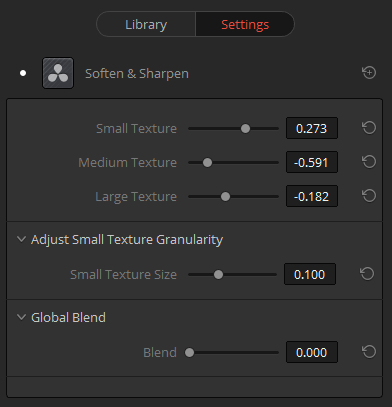Click the Medium Texture value field -0.591
Screen dimensions: 392x407
pyautogui.click(x=312, y=162)
